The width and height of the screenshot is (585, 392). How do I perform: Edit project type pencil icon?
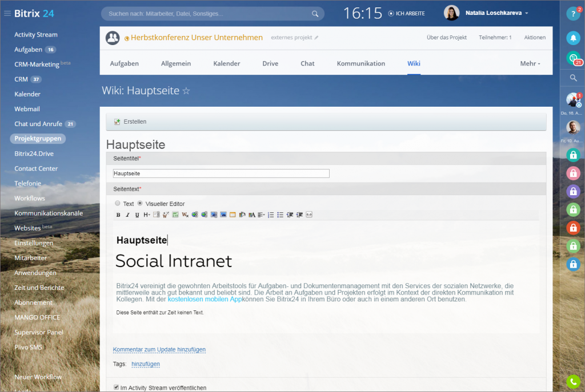point(316,38)
